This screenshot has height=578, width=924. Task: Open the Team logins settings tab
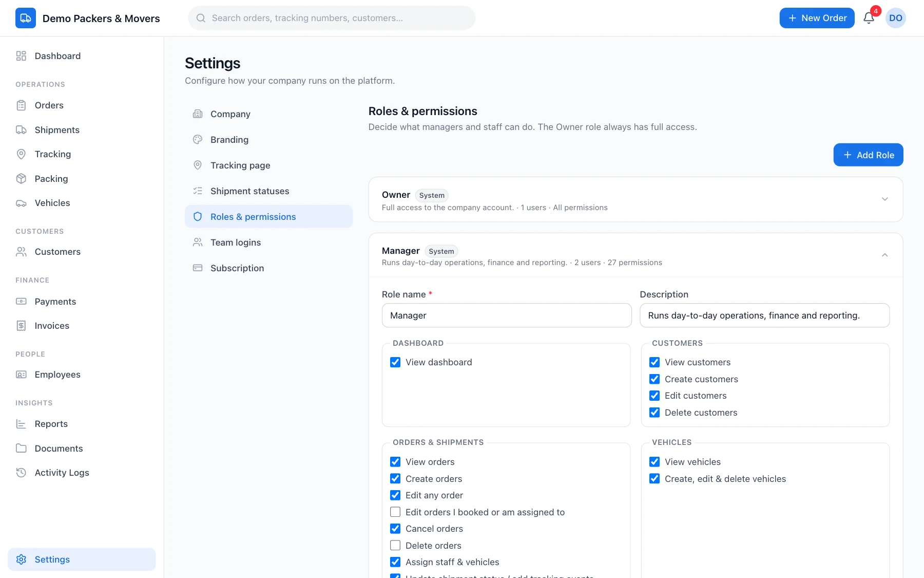click(269, 243)
